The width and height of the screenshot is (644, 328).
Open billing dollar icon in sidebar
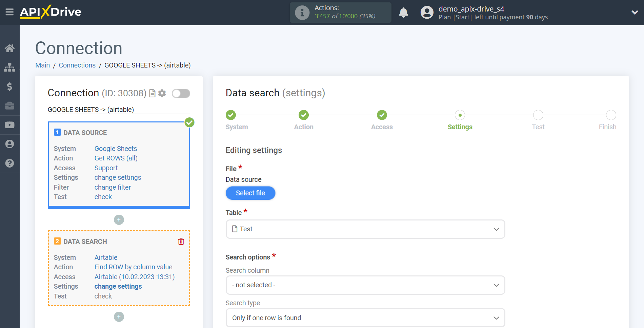[9, 87]
